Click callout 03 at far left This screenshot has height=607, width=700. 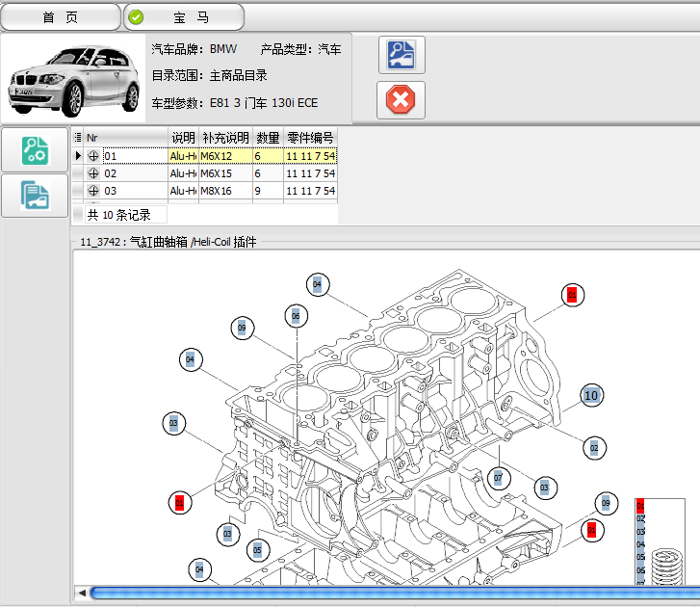point(173,423)
